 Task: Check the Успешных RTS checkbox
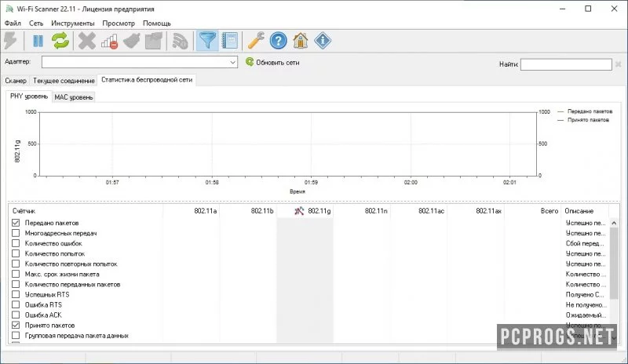point(16,294)
